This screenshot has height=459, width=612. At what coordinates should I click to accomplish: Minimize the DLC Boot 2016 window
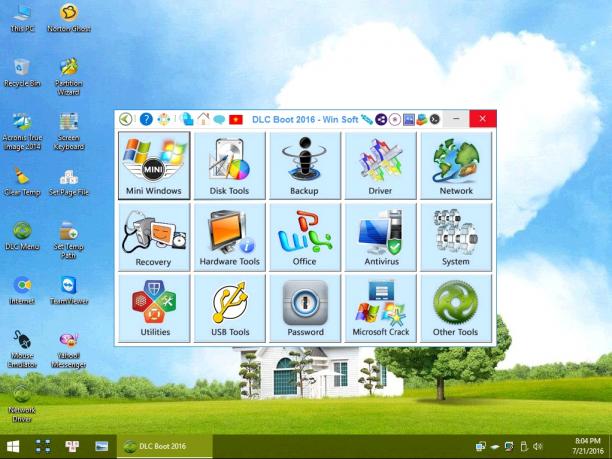[x=456, y=119]
